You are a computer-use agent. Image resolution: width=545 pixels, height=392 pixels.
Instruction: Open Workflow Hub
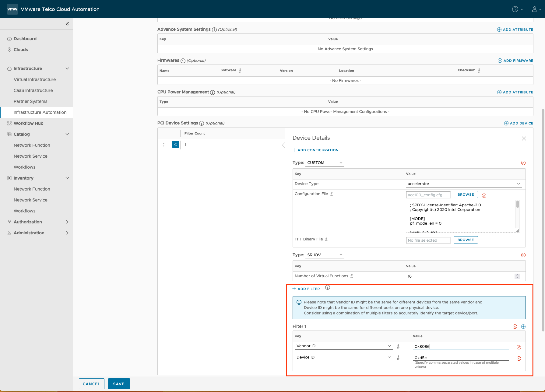tap(29, 123)
